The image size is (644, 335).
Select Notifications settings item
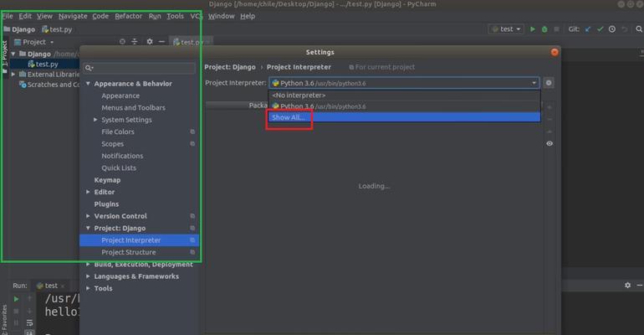[122, 156]
